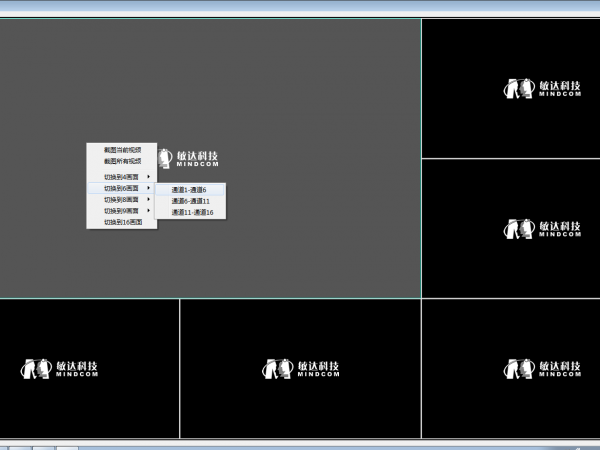Click the Mindcom logo in the bottom-right video pane
This screenshot has height=450, width=600.
point(539,368)
